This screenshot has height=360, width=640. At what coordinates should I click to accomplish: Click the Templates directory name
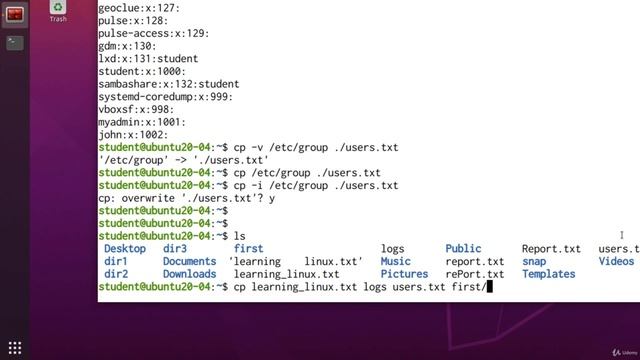(x=549, y=274)
